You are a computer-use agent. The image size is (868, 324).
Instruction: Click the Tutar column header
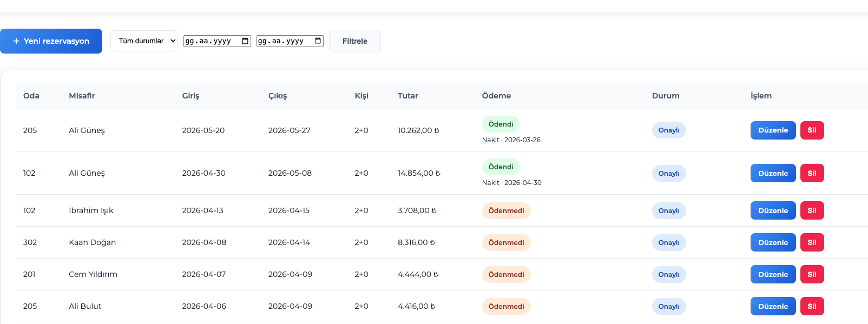pyautogui.click(x=407, y=96)
